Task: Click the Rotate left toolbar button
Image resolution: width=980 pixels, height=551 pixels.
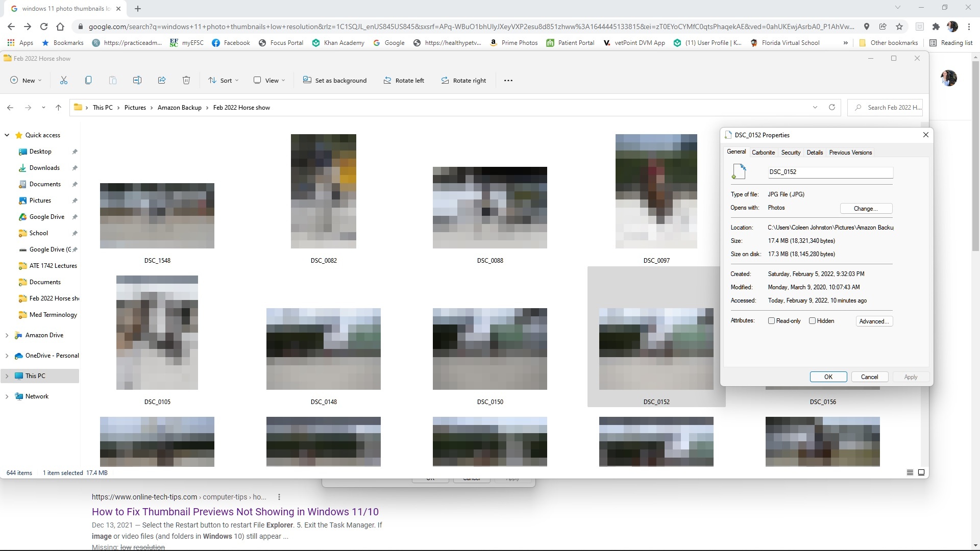Action: click(404, 80)
